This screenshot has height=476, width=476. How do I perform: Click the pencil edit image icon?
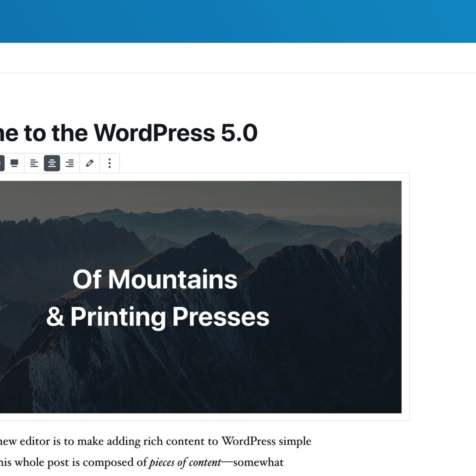90,163
